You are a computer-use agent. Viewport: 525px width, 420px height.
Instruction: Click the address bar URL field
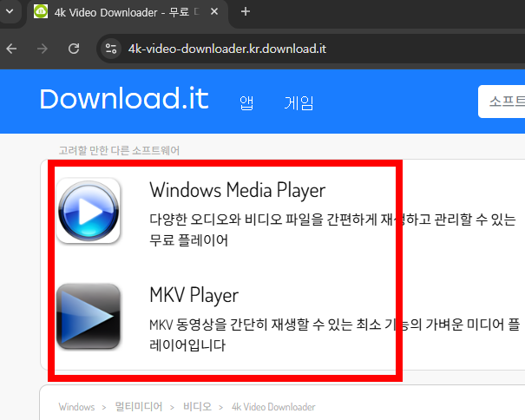[311, 49]
